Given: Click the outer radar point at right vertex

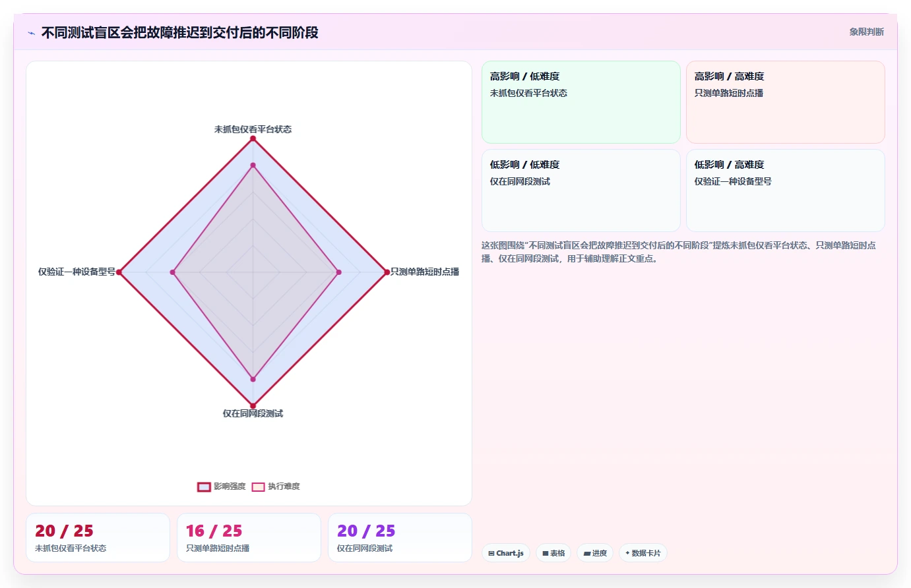Looking at the screenshot, I should pyautogui.click(x=387, y=272).
